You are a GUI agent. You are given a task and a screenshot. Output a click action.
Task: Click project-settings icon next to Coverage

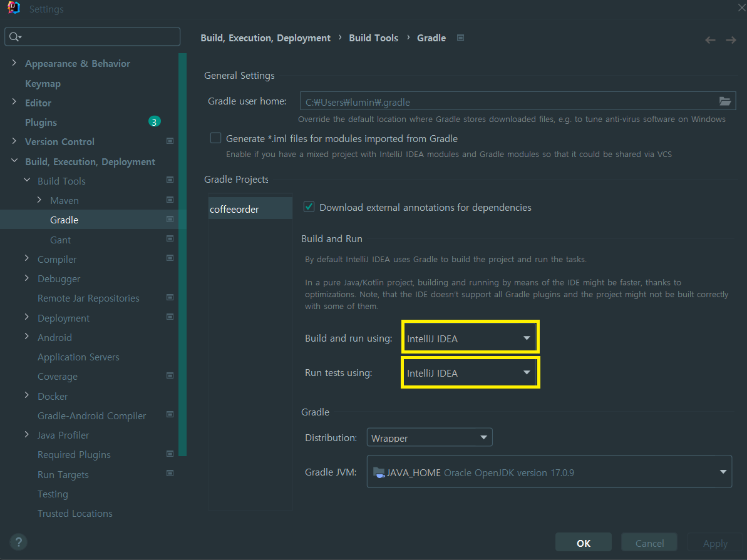(170, 375)
